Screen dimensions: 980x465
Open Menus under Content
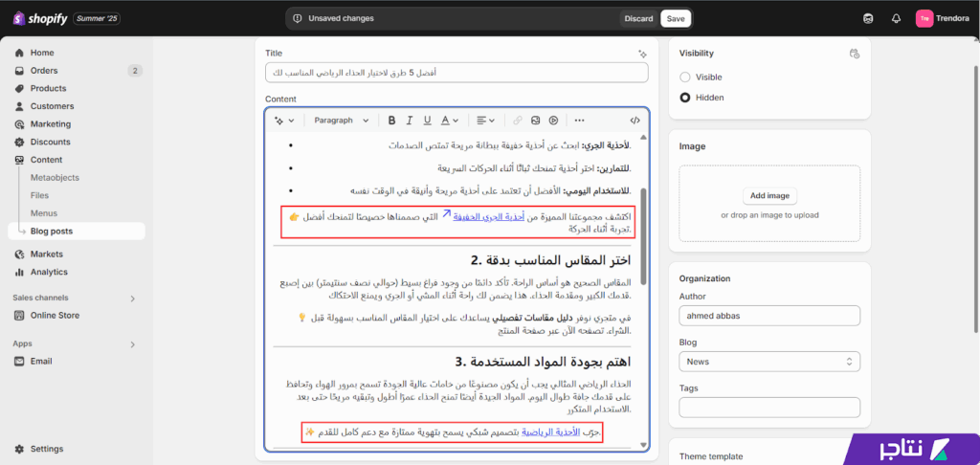[44, 213]
